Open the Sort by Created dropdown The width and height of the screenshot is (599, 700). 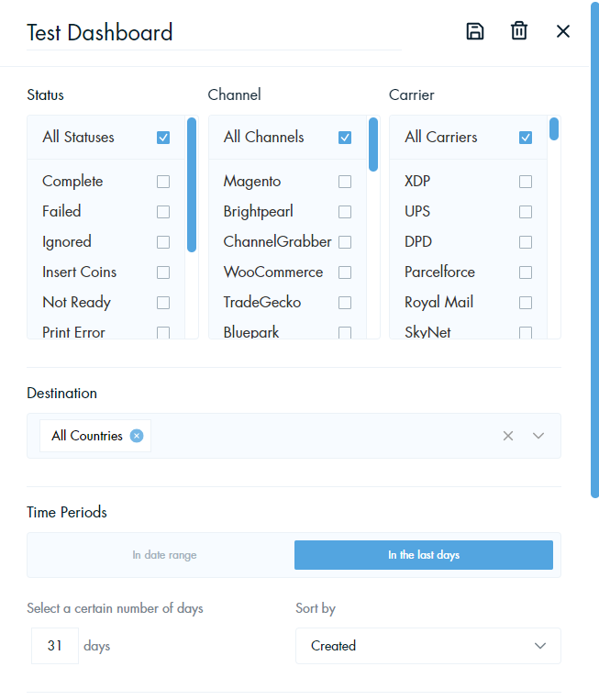click(427, 646)
